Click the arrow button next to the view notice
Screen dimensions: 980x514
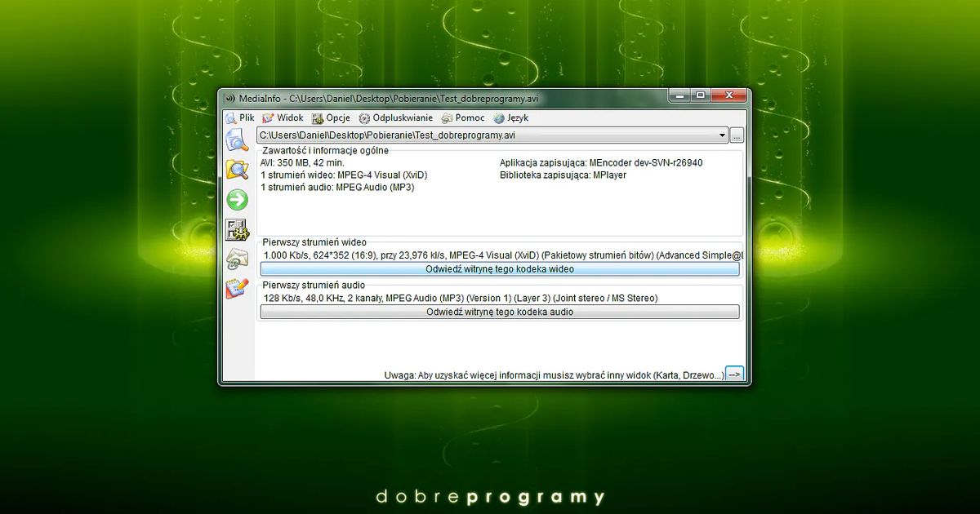(x=734, y=373)
